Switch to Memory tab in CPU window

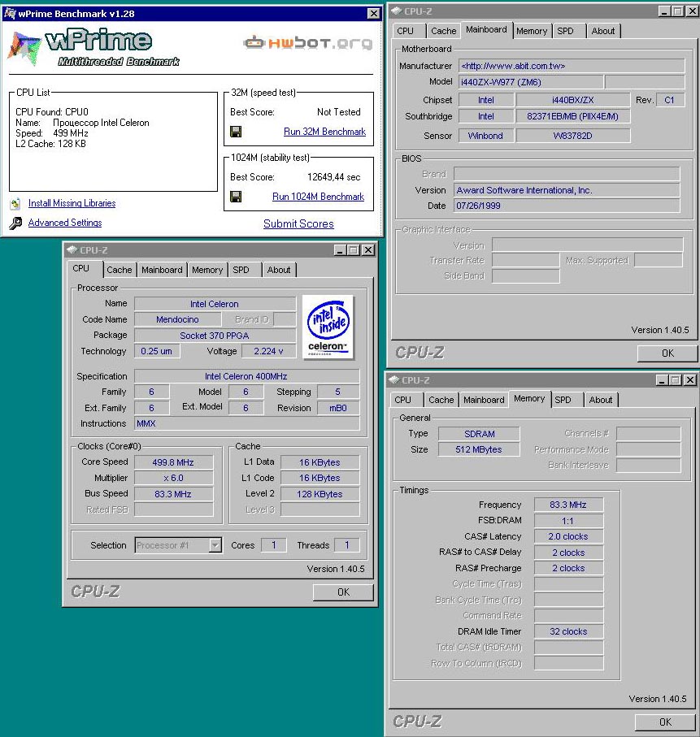[207, 270]
